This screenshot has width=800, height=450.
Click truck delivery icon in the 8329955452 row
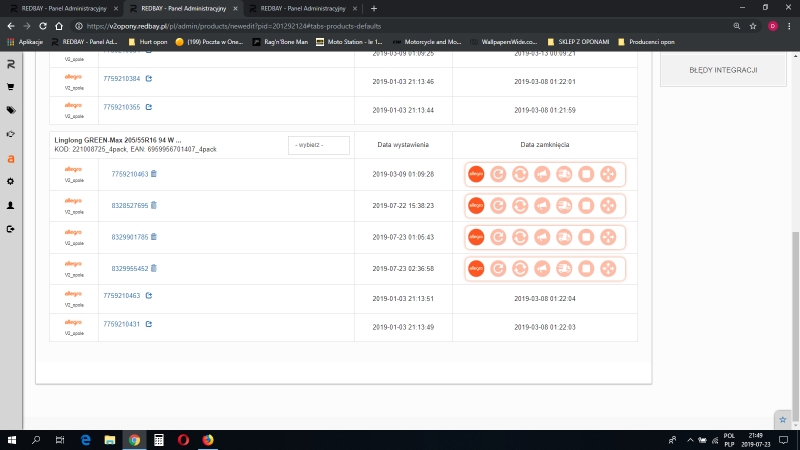pyautogui.click(x=563, y=268)
